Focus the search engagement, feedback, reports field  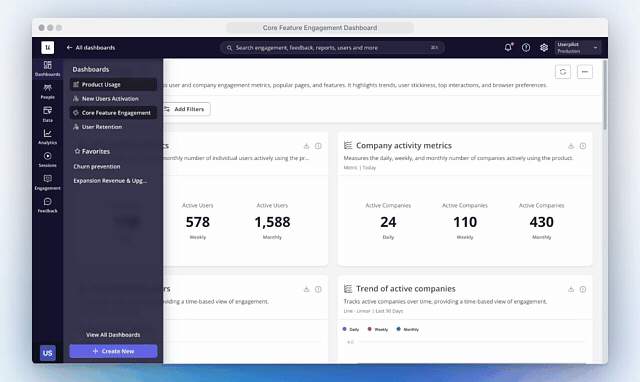(x=332, y=47)
